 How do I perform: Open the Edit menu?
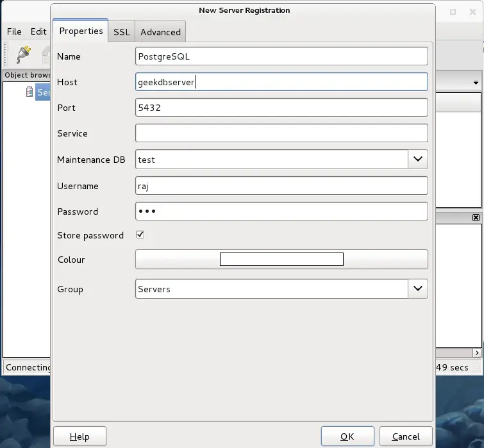pyautogui.click(x=38, y=31)
